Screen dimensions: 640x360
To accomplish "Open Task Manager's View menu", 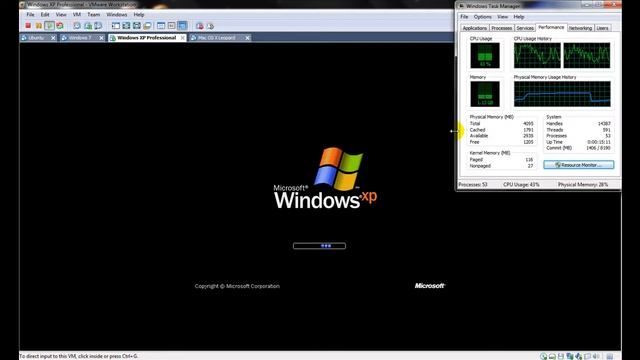I will tap(502, 17).
